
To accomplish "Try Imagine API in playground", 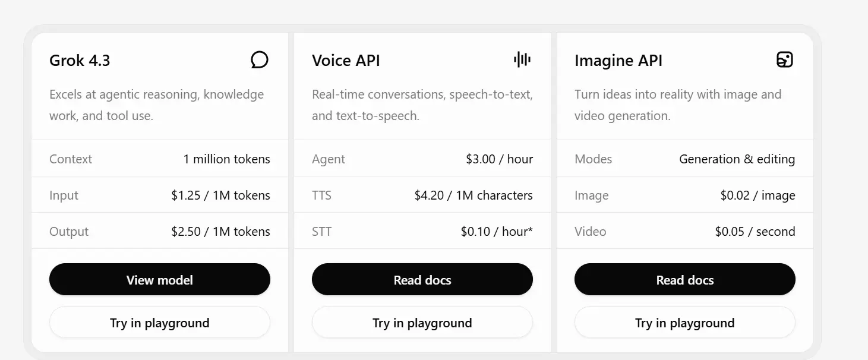I will pos(685,323).
